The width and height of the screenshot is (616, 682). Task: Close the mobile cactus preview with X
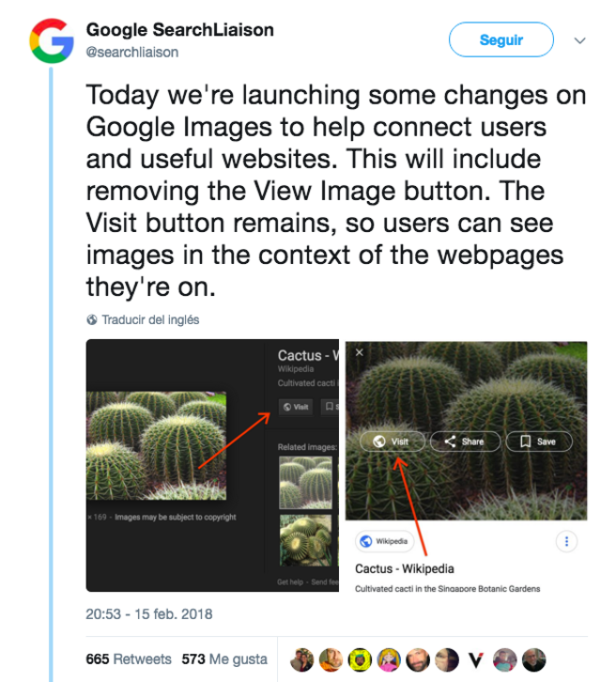point(359,352)
